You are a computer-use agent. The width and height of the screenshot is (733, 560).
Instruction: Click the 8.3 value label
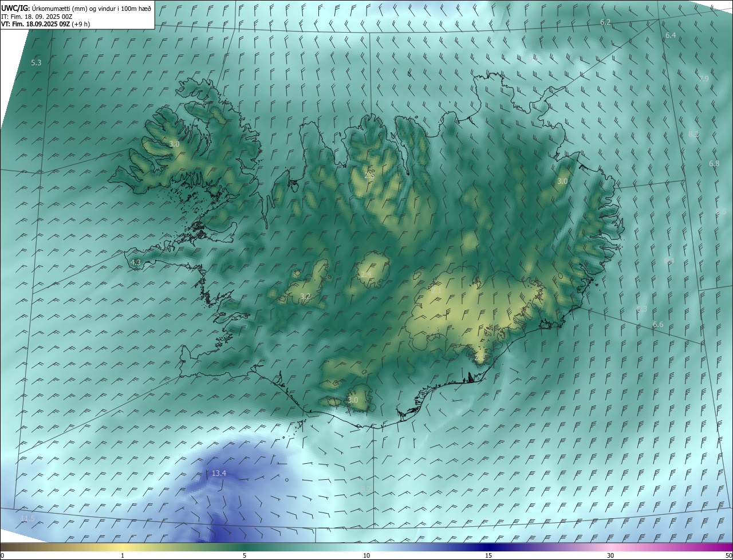pyautogui.click(x=642, y=309)
